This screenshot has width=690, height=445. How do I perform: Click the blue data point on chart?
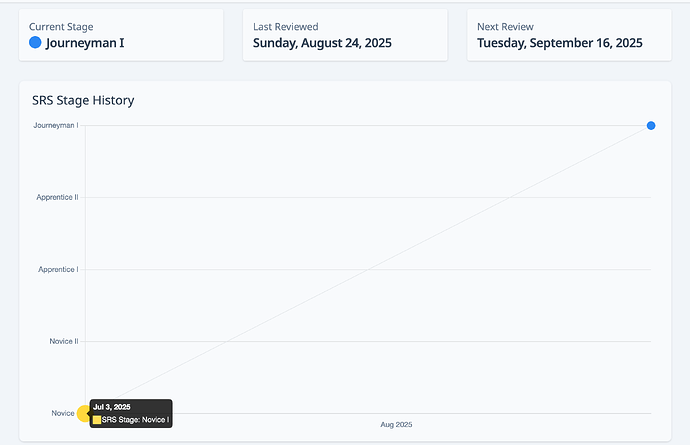click(651, 125)
